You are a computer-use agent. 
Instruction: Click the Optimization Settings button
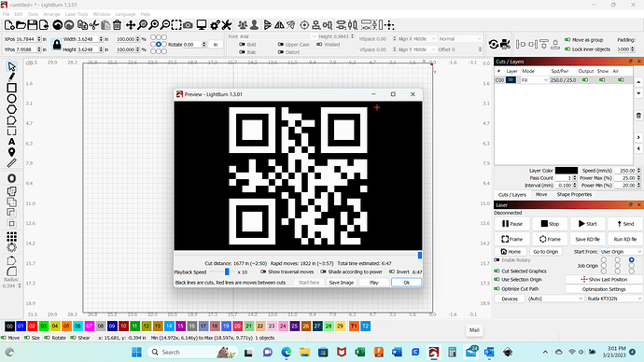[x=604, y=289]
